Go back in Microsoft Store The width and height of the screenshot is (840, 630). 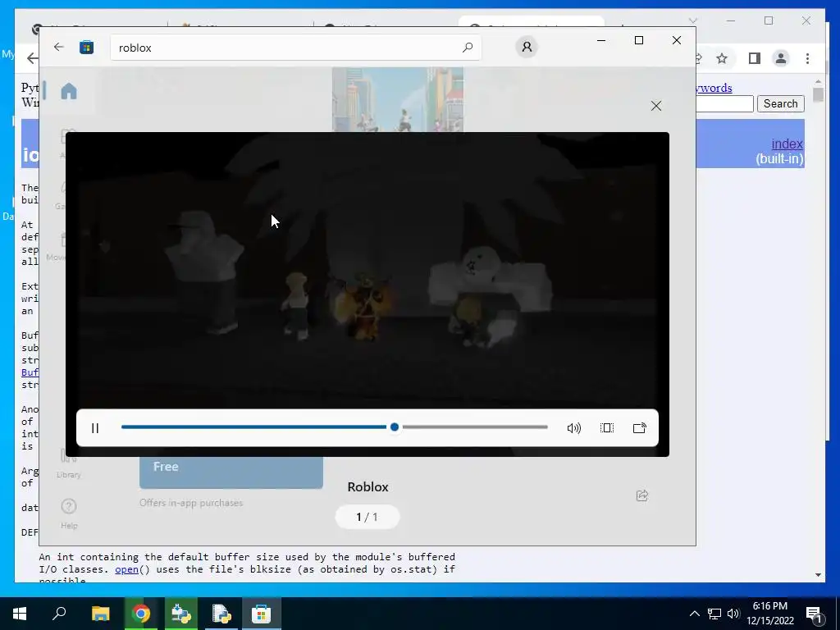click(59, 47)
